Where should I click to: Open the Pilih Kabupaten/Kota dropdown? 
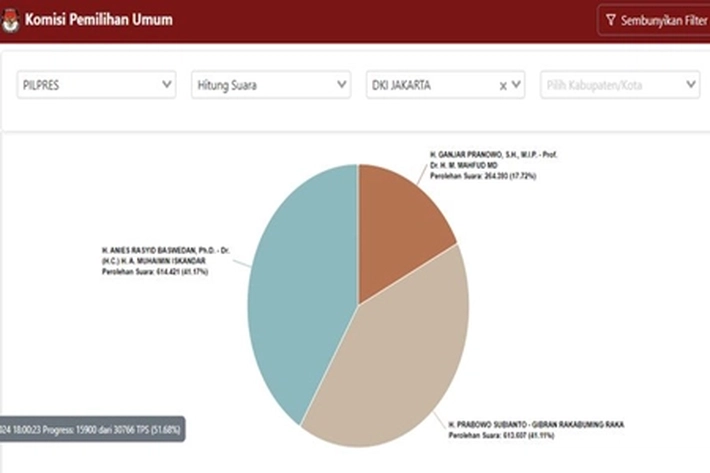pyautogui.click(x=620, y=85)
